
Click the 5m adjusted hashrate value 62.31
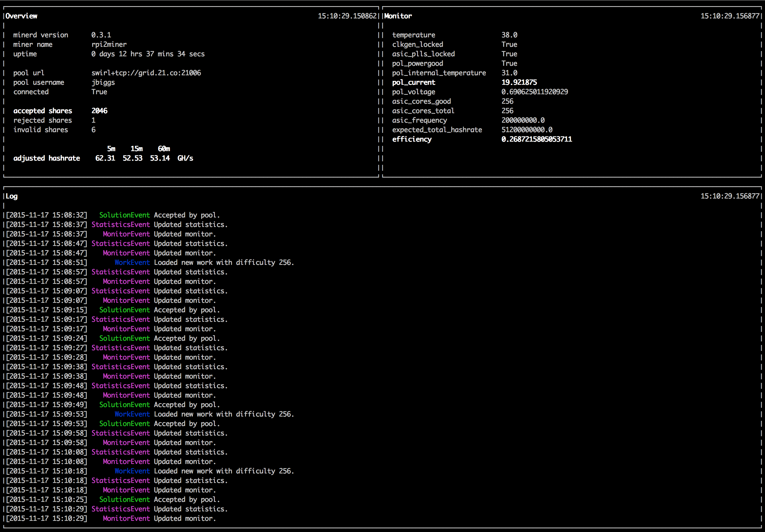pos(105,158)
